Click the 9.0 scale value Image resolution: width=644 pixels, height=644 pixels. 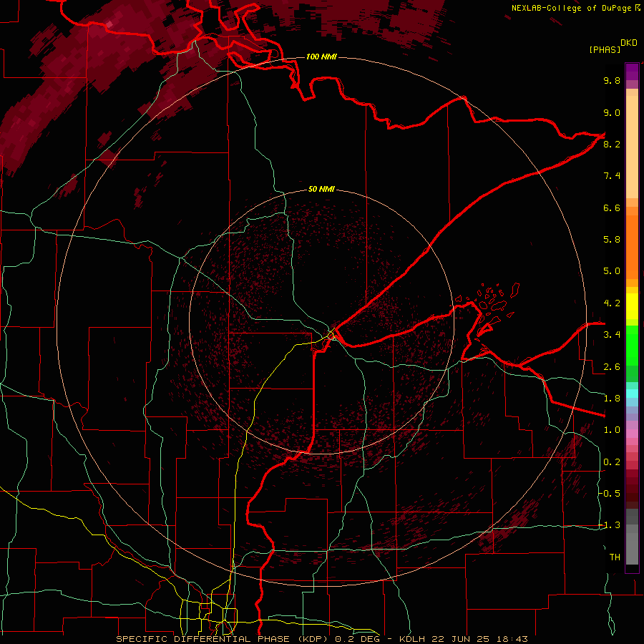(612, 112)
